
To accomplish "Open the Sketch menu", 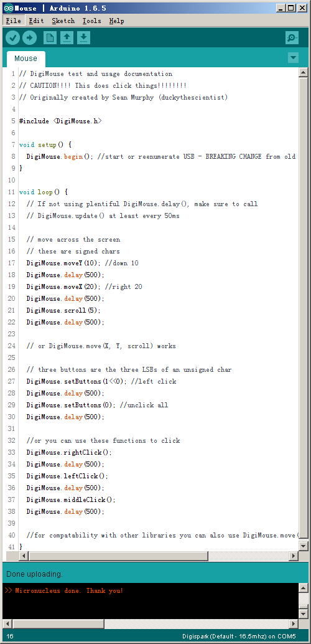I will coord(63,21).
